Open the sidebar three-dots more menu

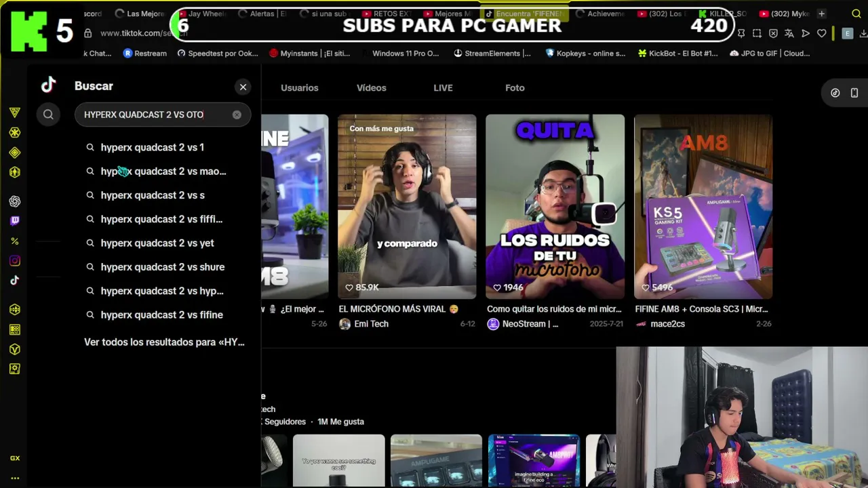click(15, 478)
